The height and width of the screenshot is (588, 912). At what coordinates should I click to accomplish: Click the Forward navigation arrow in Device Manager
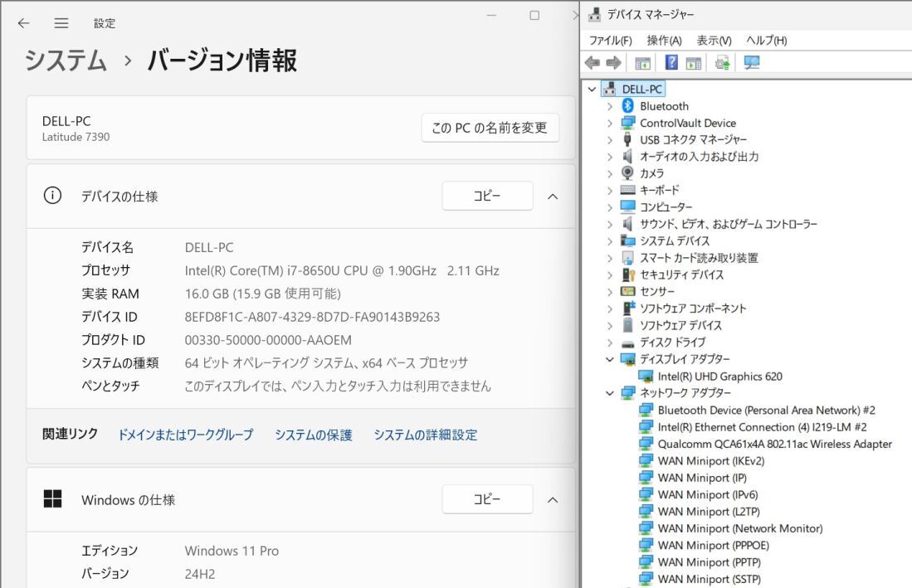[614, 61]
